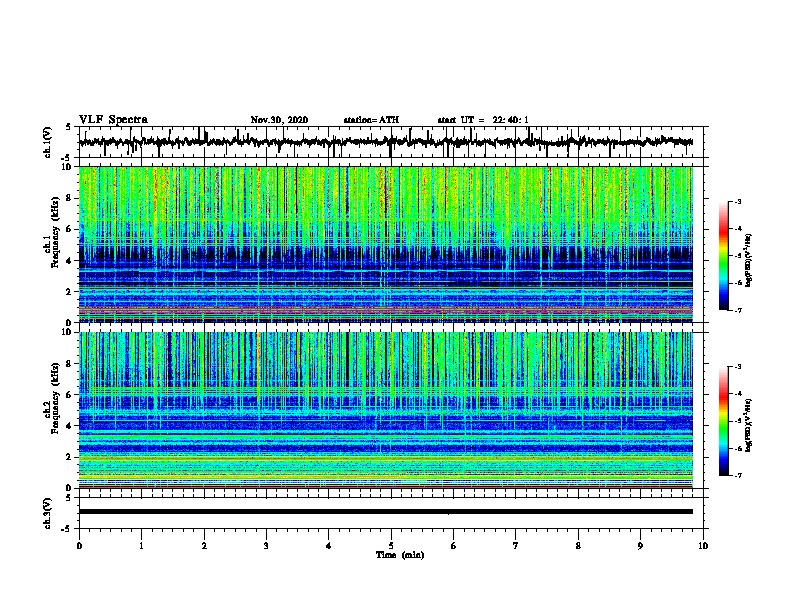Click the Time (min) axis label
The image size is (792, 612).
[400, 555]
